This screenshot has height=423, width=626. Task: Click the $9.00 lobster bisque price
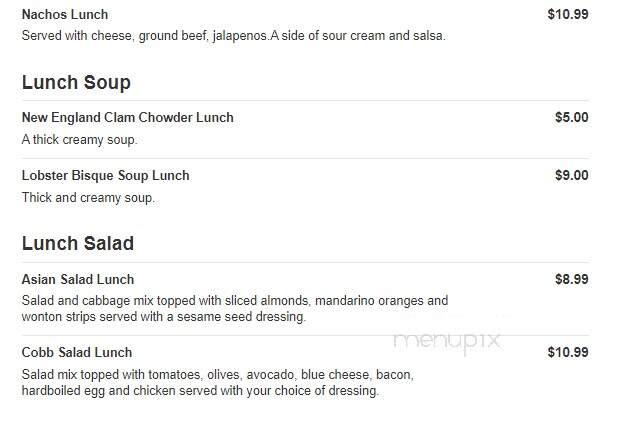571,175
